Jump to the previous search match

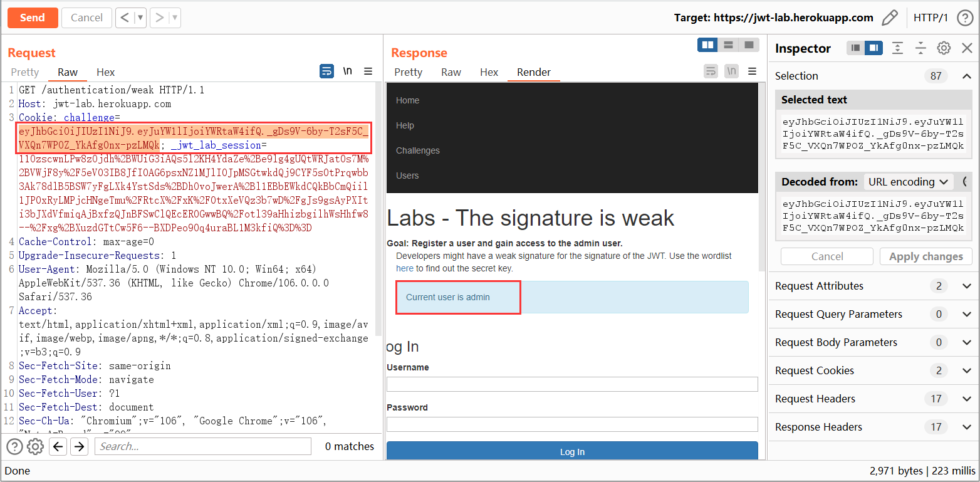click(58, 446)
